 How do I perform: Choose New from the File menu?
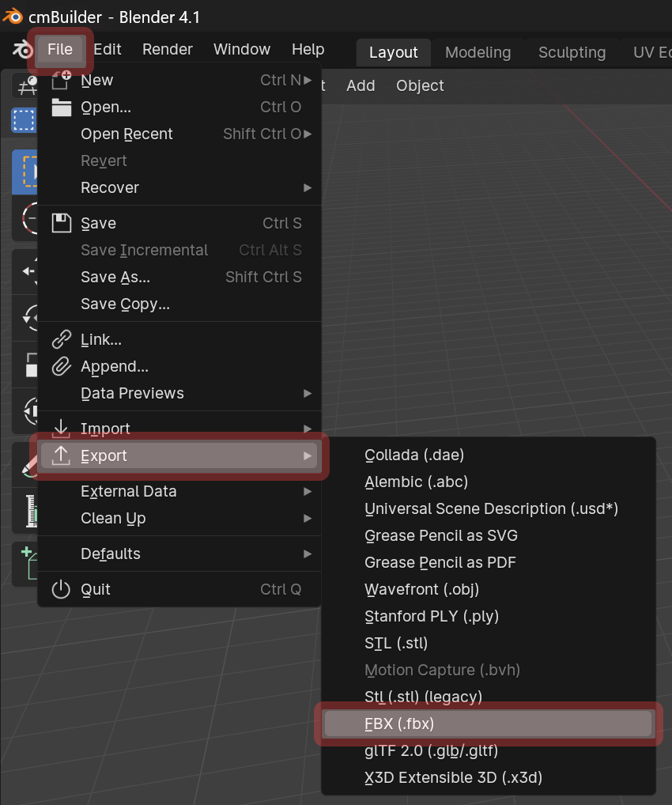coord(181,80)
